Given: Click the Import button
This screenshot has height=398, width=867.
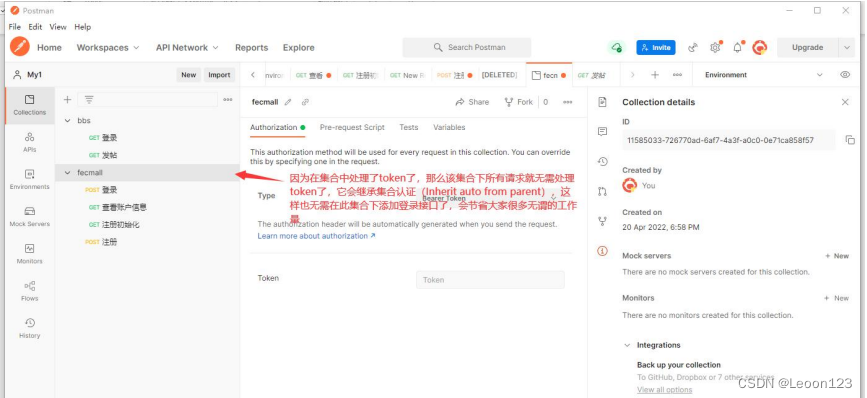Looking at the screenshot, I should (219, 75).
